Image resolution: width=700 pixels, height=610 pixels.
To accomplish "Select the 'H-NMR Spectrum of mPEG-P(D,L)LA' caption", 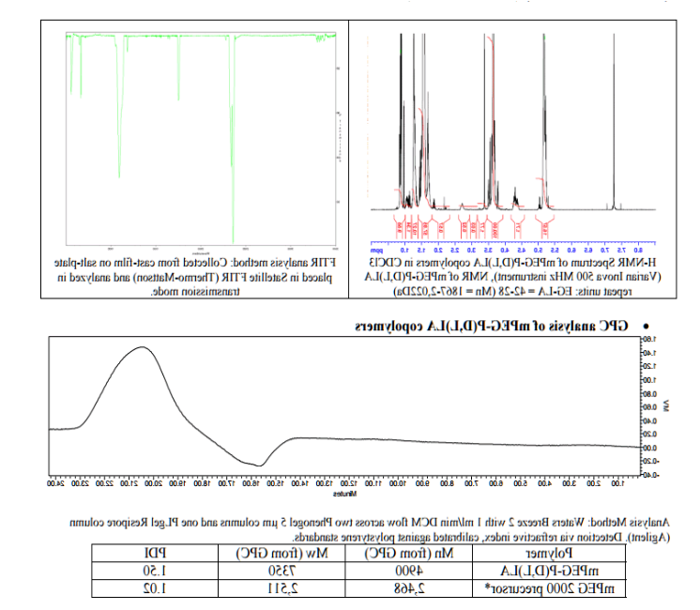I will coord(512,277).
